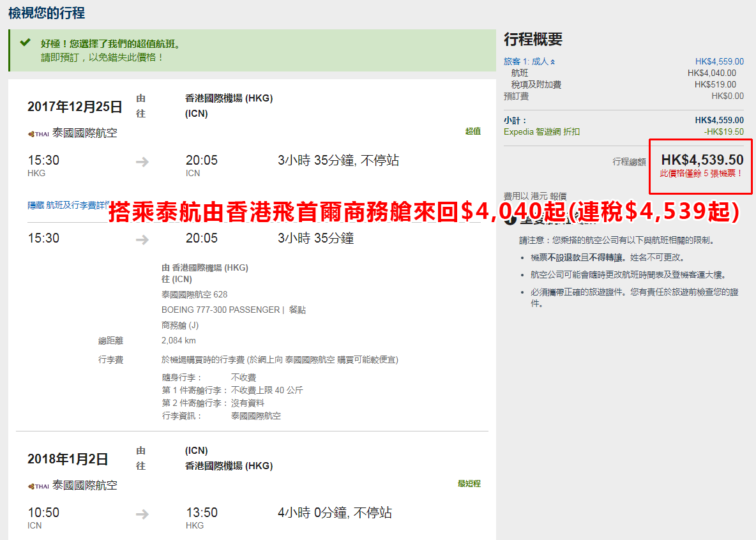Click the 請注意 airline restrictions notice line
This screenshot has height=540, width=756.
(x=617, y=241)
